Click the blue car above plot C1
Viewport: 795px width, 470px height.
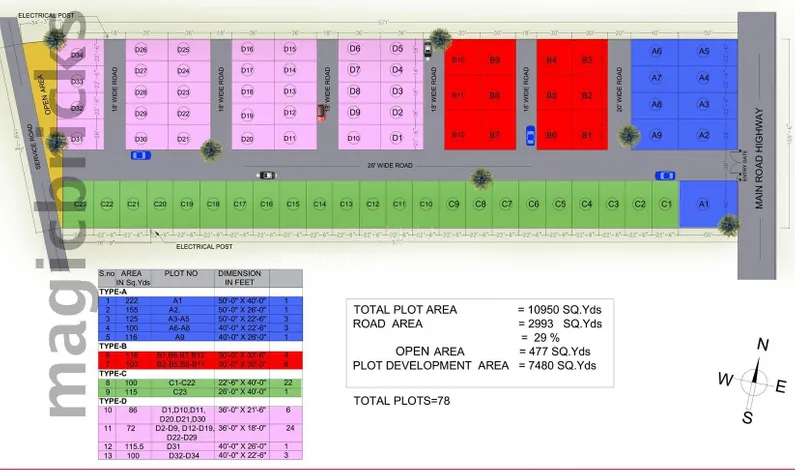coord(665,175)
